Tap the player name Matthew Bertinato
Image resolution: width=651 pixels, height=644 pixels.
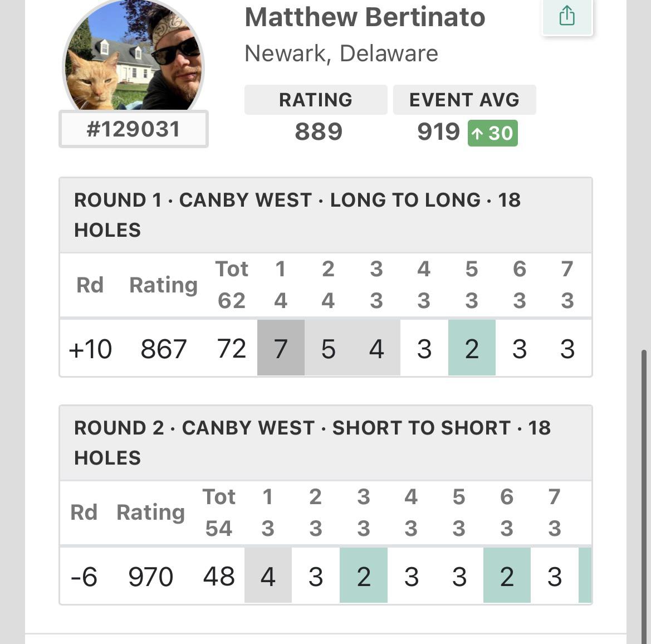point(365,17)
